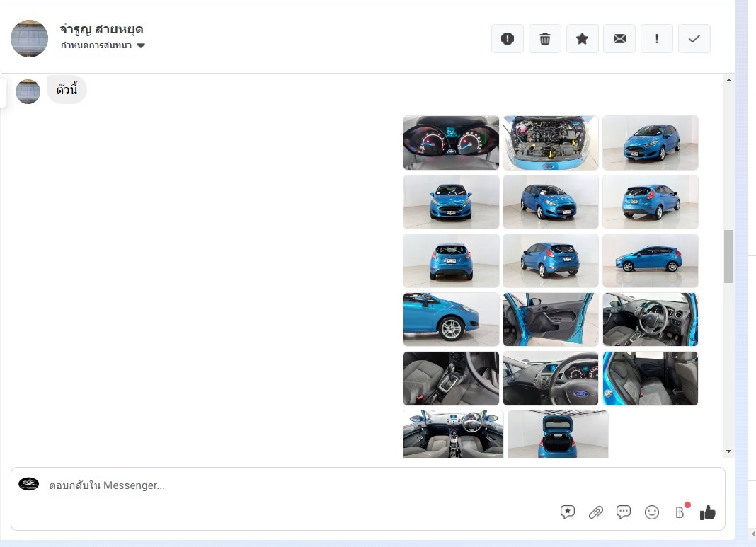This screenshot has height=547, width=756.
Task: Open the straight rear view car photo
Action: (x=452, y=260)
